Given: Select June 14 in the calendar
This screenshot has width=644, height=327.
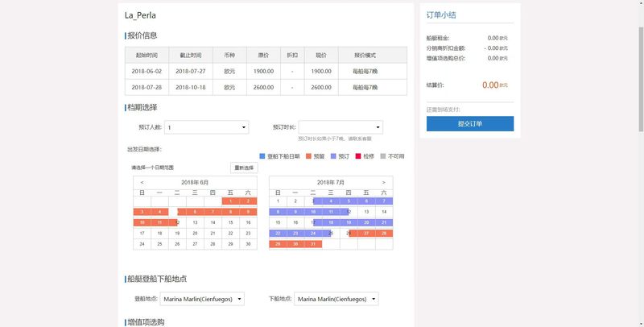Looking at the screenshot, I should 213,222.
